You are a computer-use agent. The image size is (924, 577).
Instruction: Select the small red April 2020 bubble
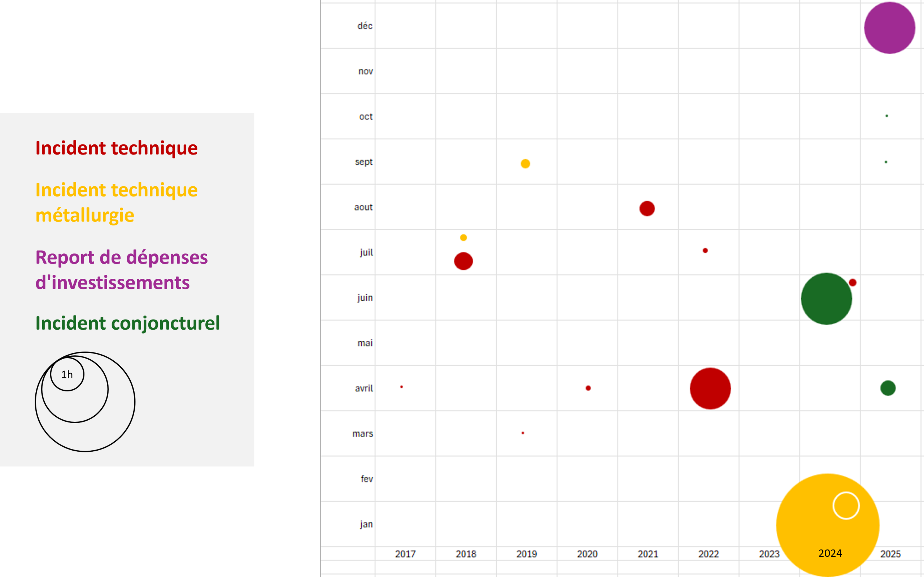pos(588,388)
